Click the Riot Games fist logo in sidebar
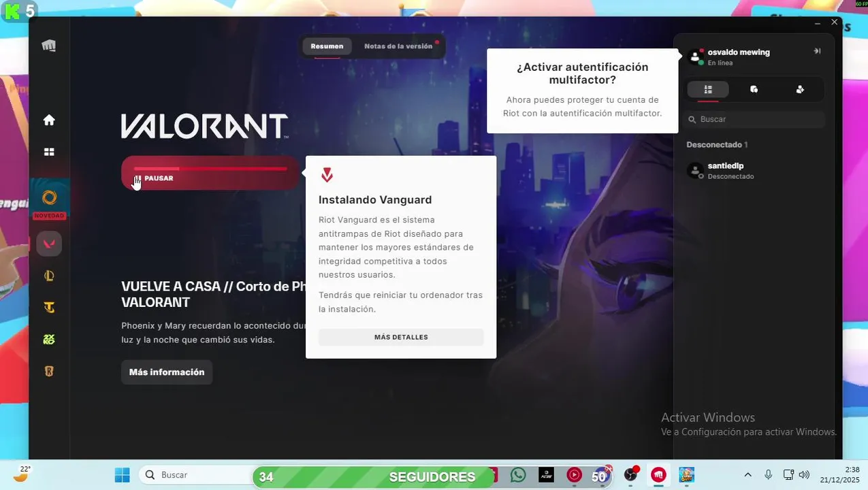 [x=48, y=46]
